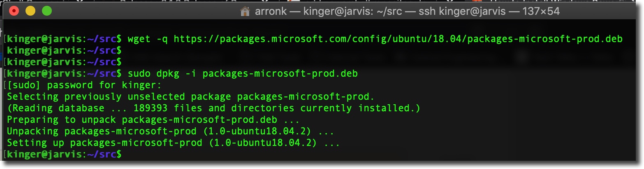The height and width of the screenshot is (169, 644).
Task: Click the 'Setting up packages-microsoft-prod' output line
Action: 174,143
